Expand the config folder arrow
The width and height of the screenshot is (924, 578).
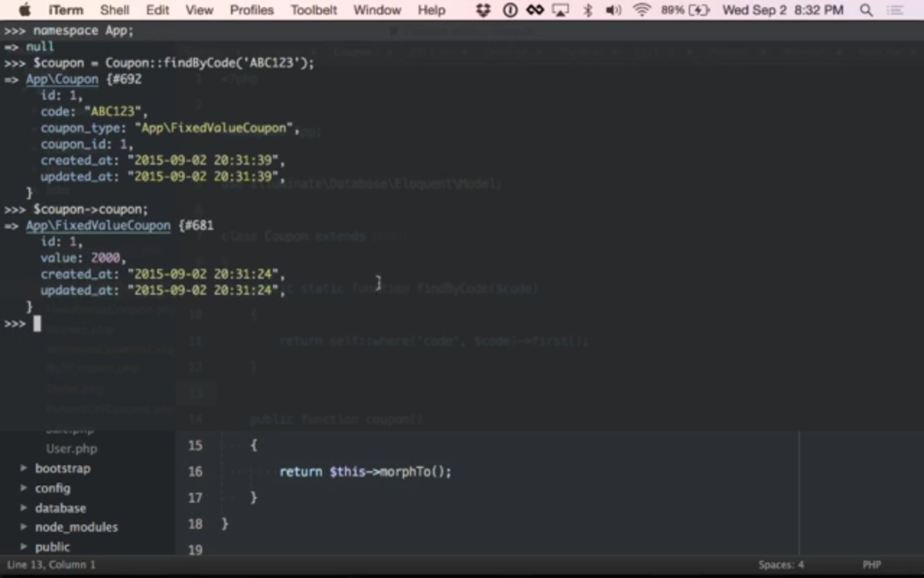pyautogui.click(x=23, y=488)
